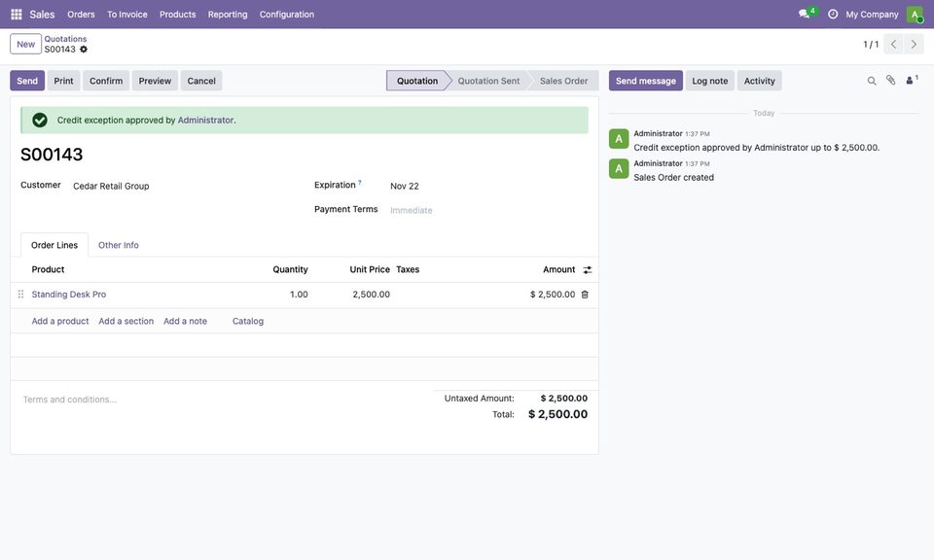Screen dimensions: 934x560
Task: Open the apps grid menu icon
Action: [17, 15]
